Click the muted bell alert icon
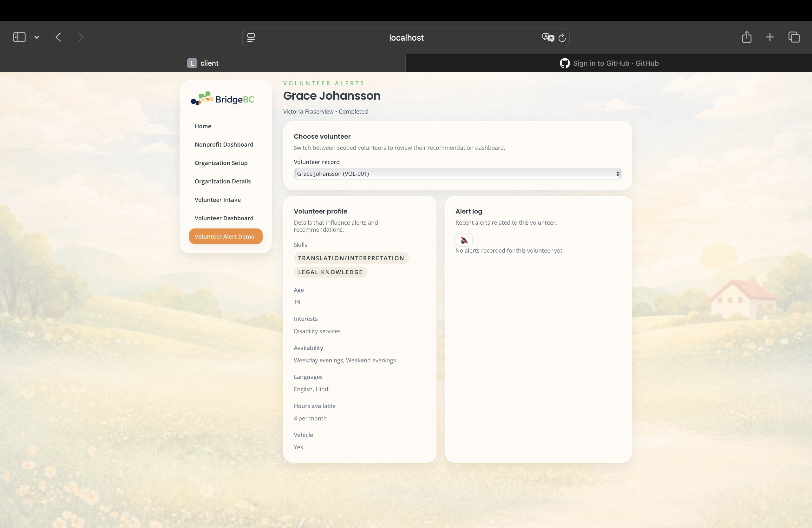Viewport: 812px width, 528px height. [x=464, y=240]
